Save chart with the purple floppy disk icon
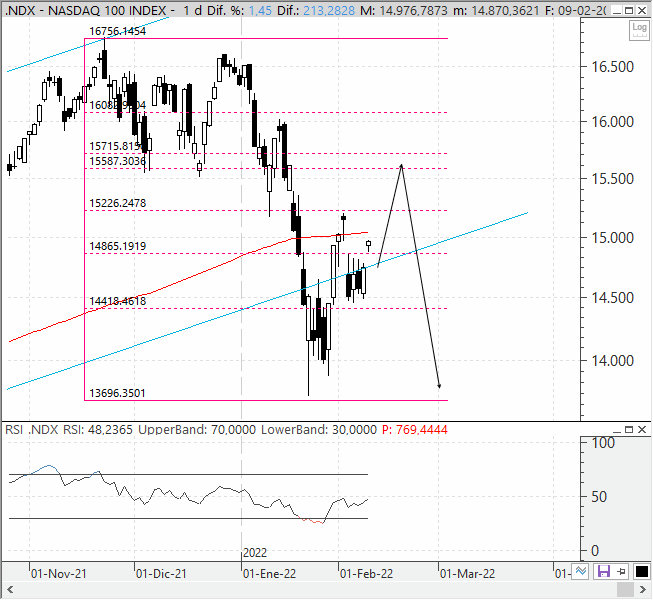Image resolution: width=653 pixels, height=600 pixels. tap(603, 571)
